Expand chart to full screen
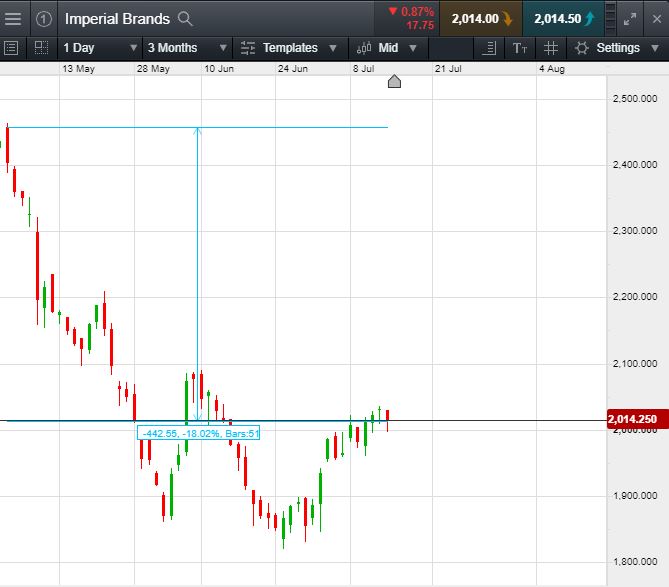The height and width of the screenshot is (587, 669). pyautogui.click(x=630, y=19)
